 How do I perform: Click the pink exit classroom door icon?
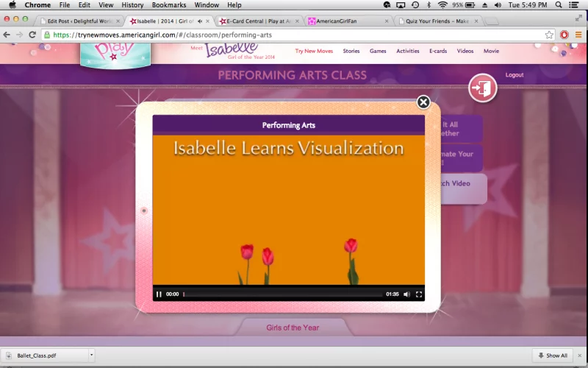point(483,88)
